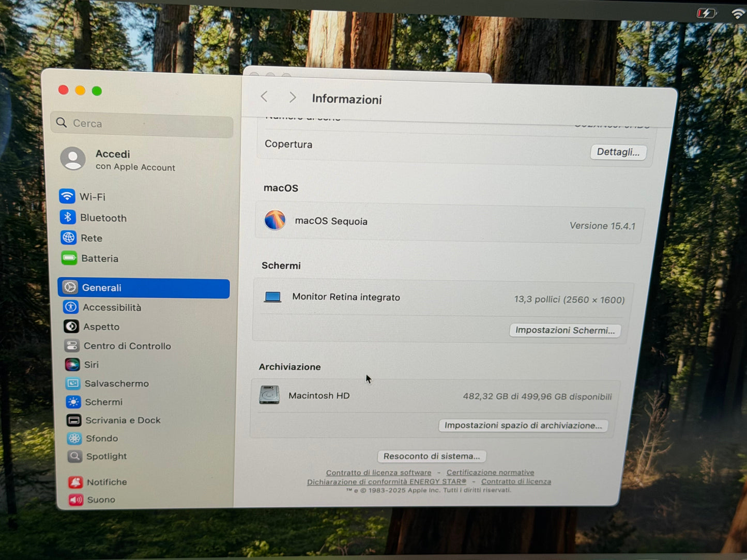
Task: Open Suono settings
Action: [x=92, y=500]
